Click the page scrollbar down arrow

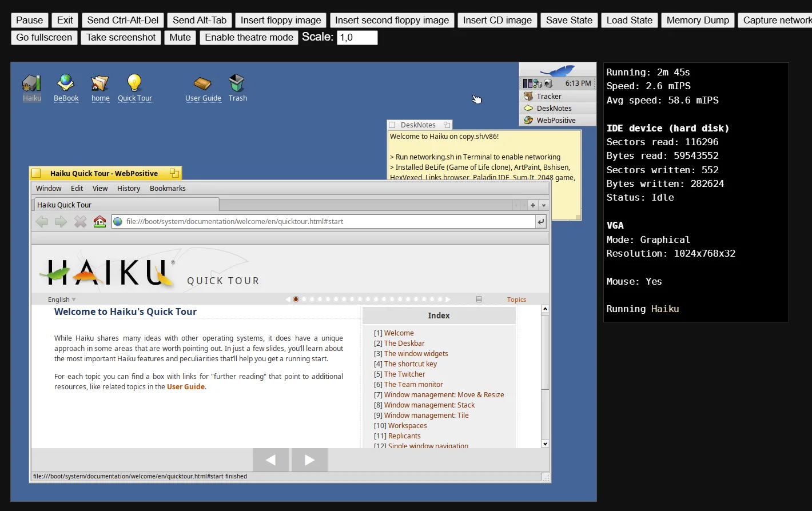click(x=545, y=444)
